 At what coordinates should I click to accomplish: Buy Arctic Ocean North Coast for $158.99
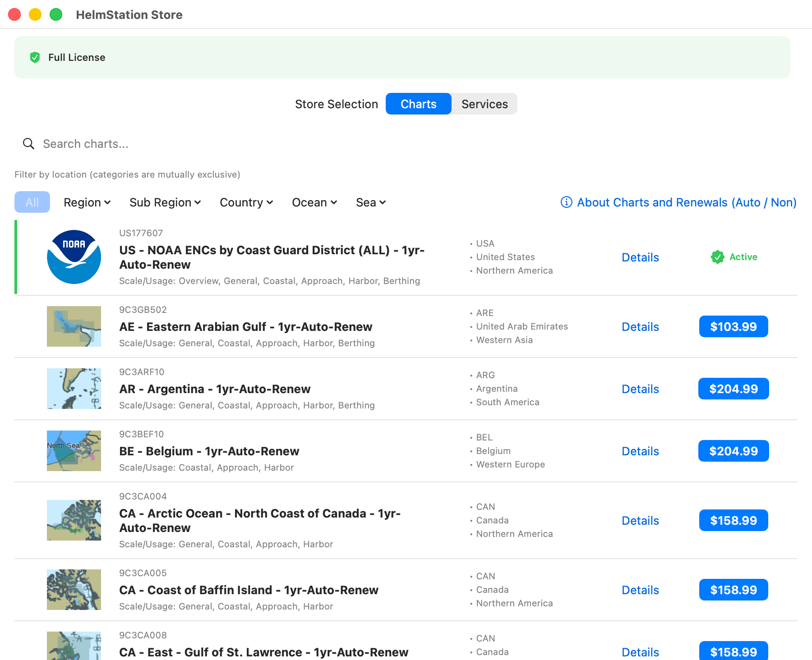(734, 520)
